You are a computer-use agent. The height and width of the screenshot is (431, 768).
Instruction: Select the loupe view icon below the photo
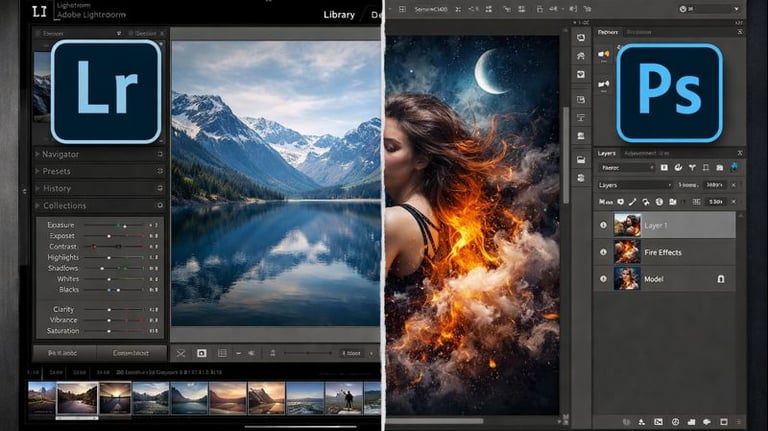tap(201, 353)
